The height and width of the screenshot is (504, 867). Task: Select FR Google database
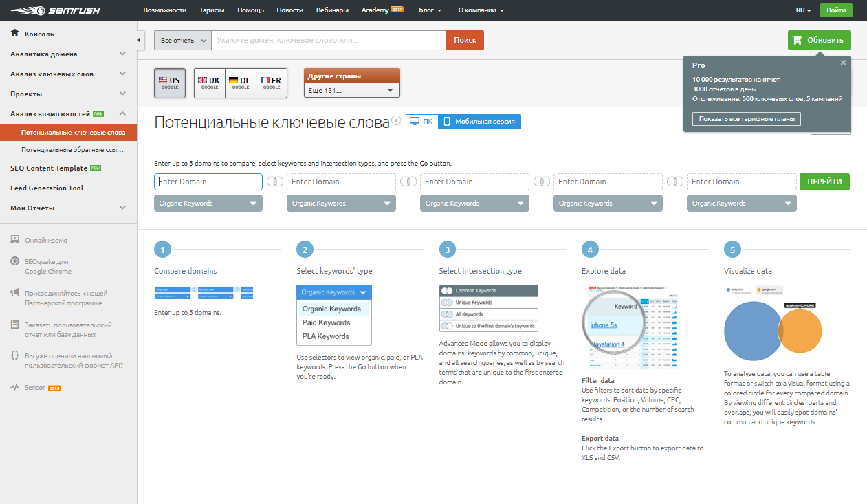tap(271, 83)
